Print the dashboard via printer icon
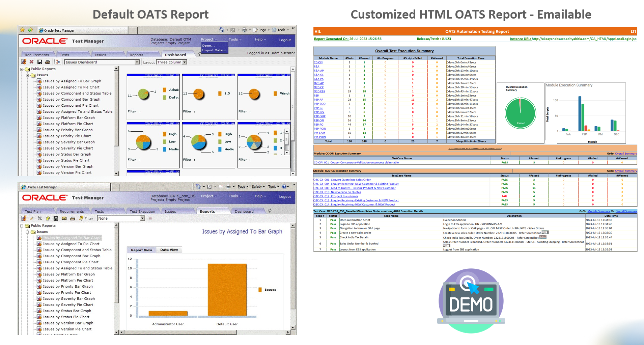Viewport: 644px width, 345px height. (48, 62)
